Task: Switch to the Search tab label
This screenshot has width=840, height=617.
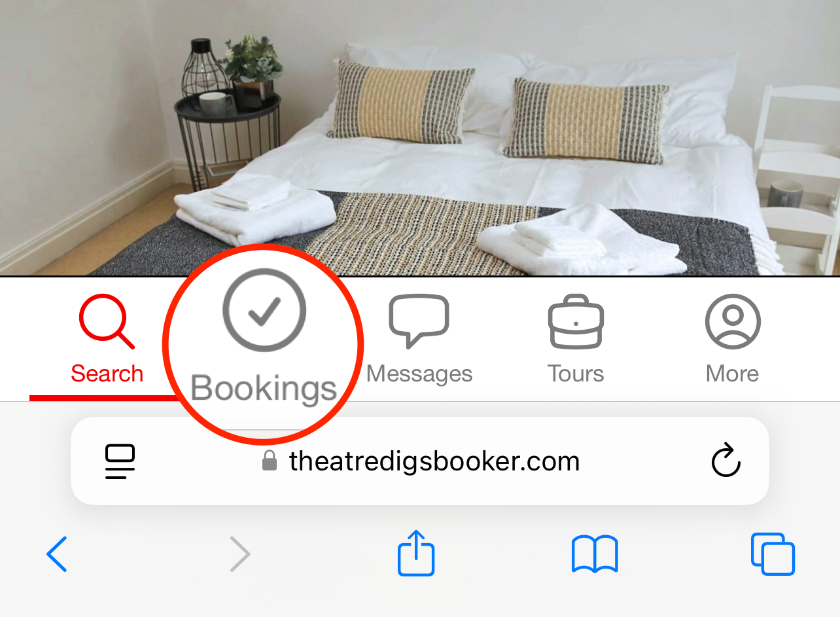Action: coord(107,374)
